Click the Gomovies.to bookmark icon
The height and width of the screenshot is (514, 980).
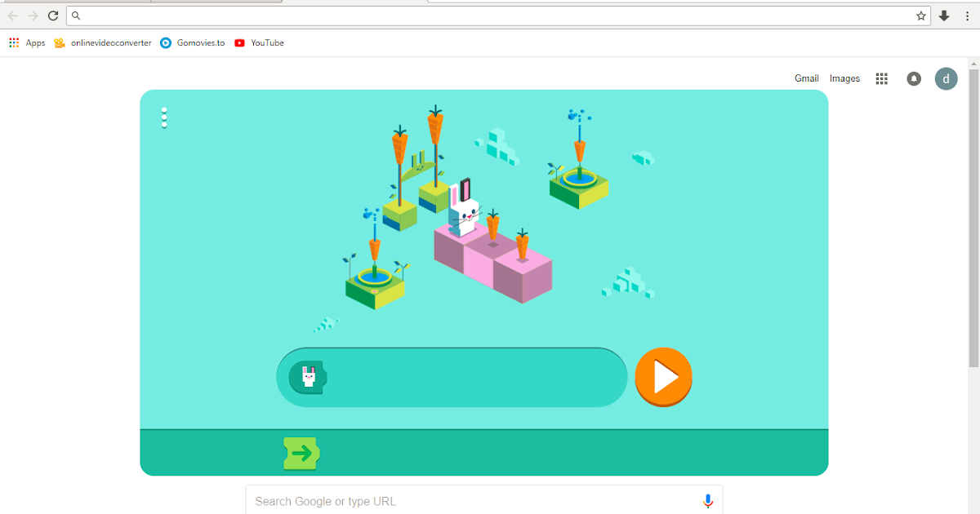coord(166,42)
